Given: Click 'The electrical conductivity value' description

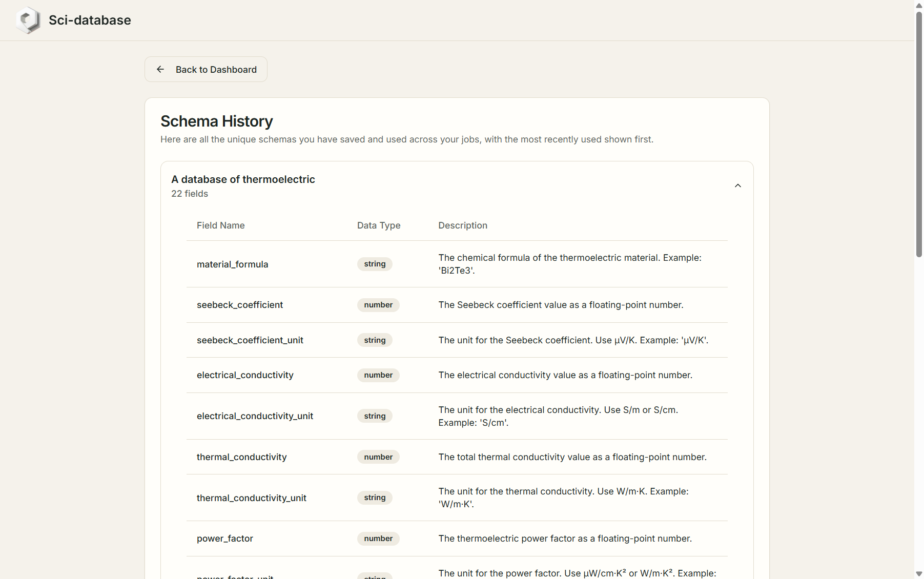Looking at the screenshot, I should tap(565, 375).
